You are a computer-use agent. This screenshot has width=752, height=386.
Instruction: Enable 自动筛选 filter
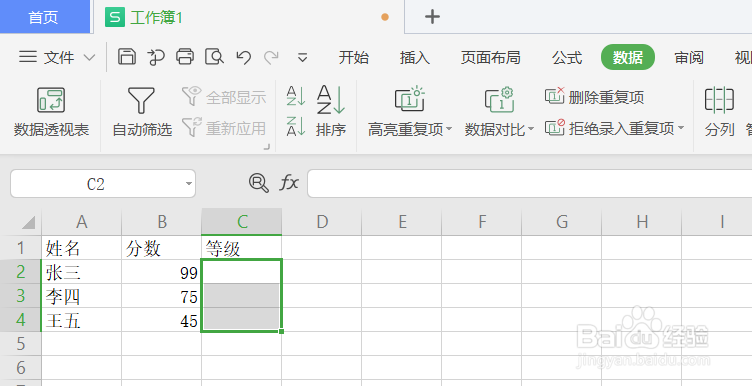pyautogui.click(x=142, y=112)
